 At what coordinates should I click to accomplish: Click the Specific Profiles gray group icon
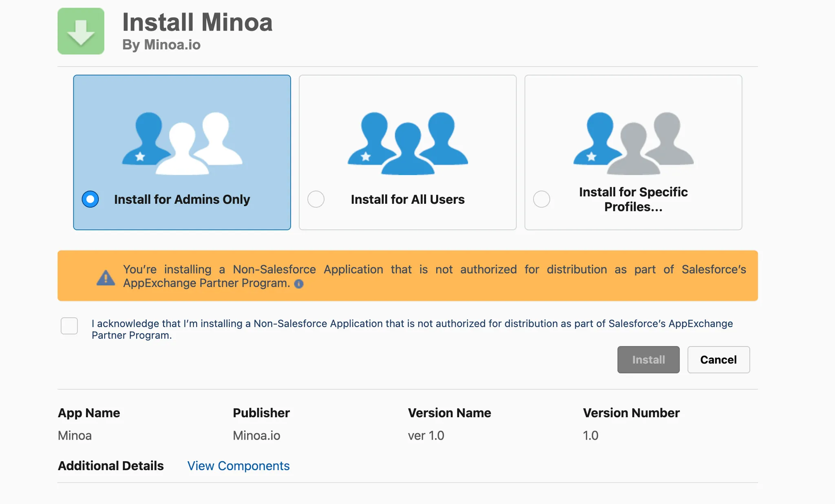pyautogui.click(x=633, y=143)
